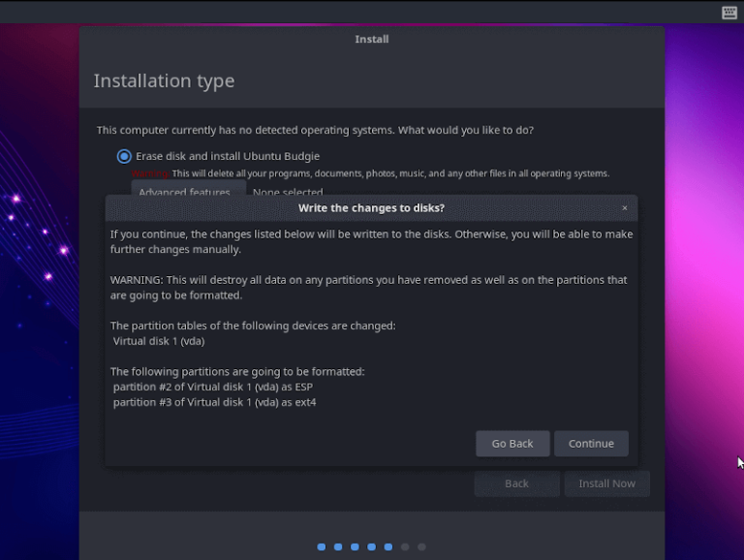744x560 pixels.
Task: Click the third blue progress dot
Action: [x=355, y=547]
